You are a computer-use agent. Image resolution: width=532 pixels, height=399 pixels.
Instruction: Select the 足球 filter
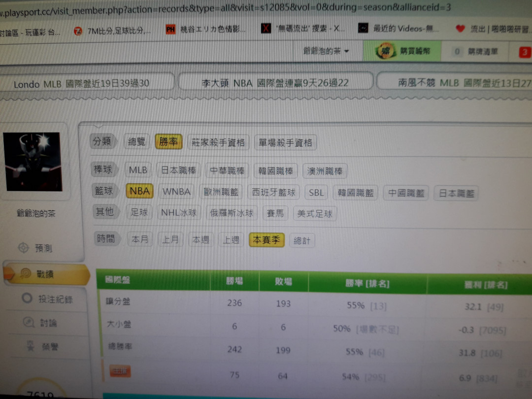point(139,212)
